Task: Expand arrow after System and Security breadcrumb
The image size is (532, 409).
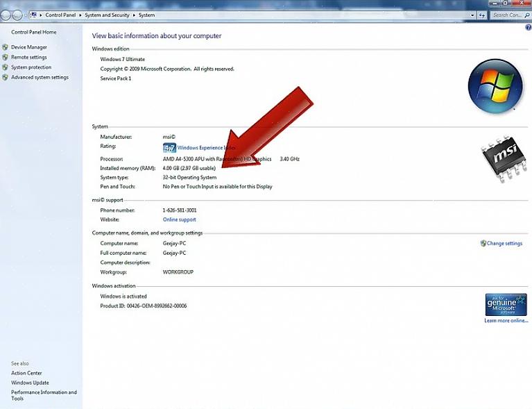Action: click(134, 15)
